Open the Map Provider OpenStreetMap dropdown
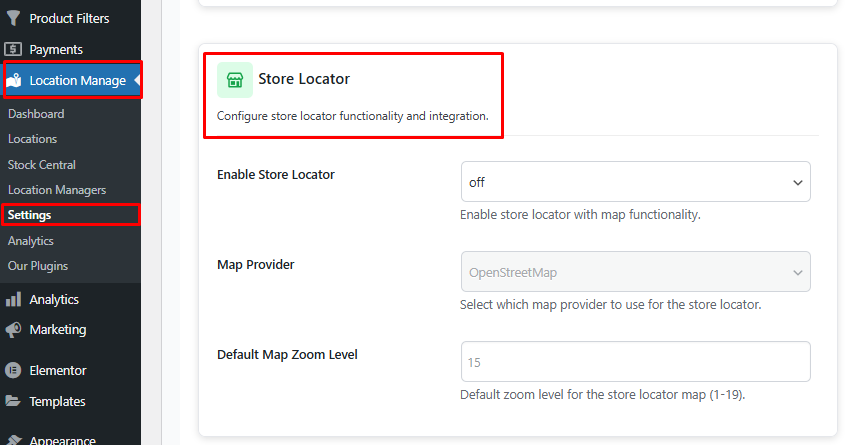845x445 pixels. tap(635, 272)
